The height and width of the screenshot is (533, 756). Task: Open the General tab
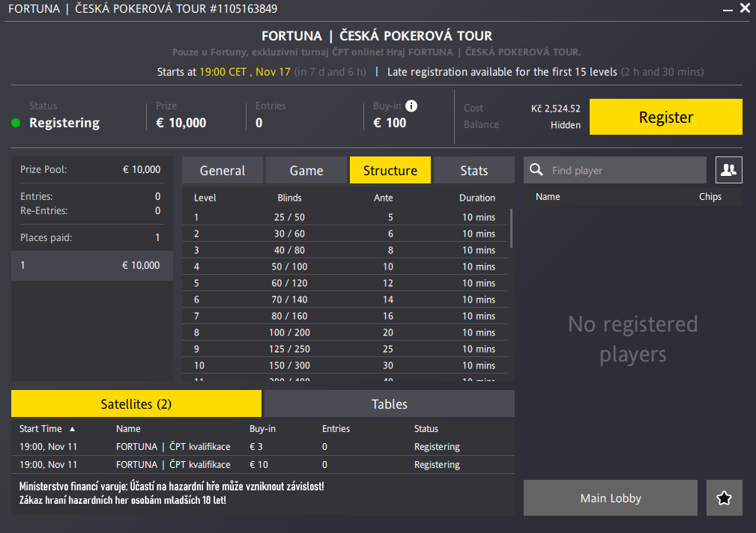[223, 170]
